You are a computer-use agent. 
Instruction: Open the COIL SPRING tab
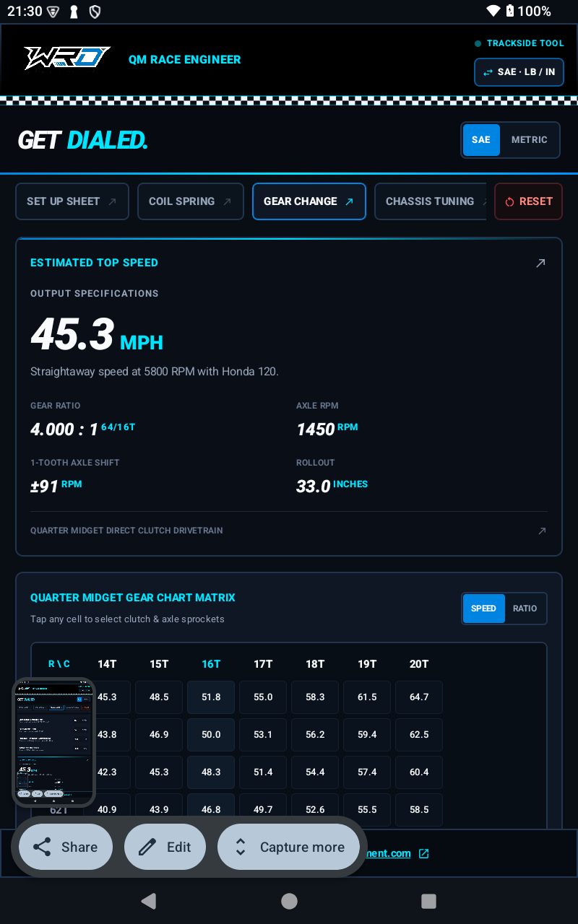pyautogui.click(x=191, y=201)
